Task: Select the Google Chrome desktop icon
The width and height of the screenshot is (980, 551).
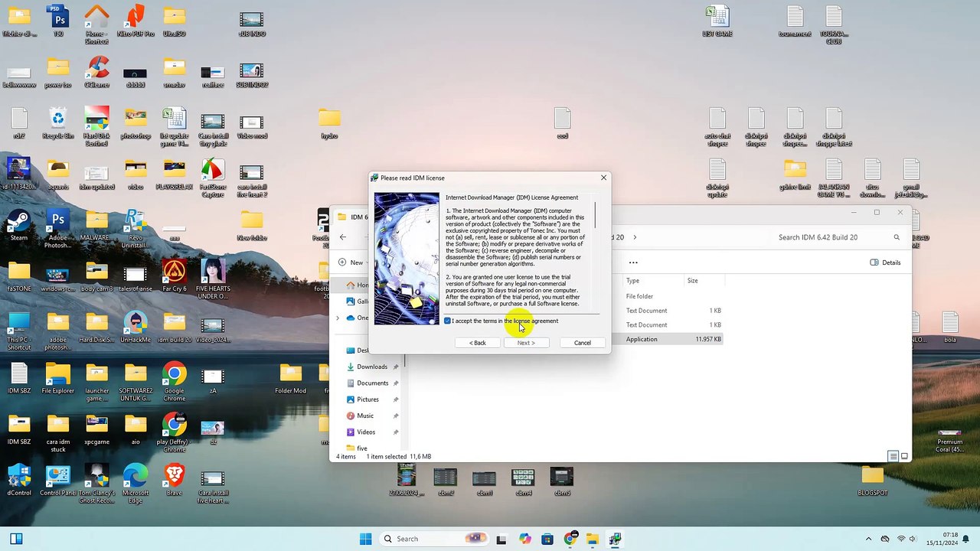Action: [175, 381]
